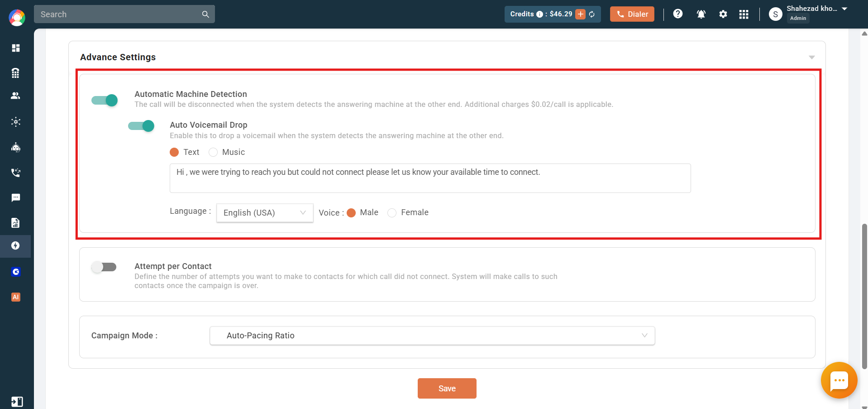Viewport: 868px width, 409px height.
Task: Enable the Attempt per Contact switch
Action: 104,267
